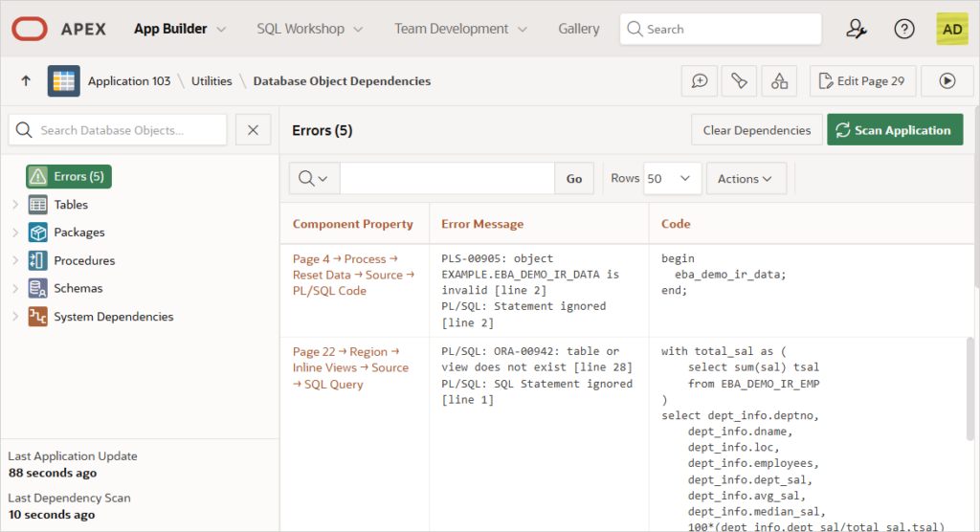The image size is (980, 532).
Task: Expand the Packages tree node
Action: coord(15,233)
